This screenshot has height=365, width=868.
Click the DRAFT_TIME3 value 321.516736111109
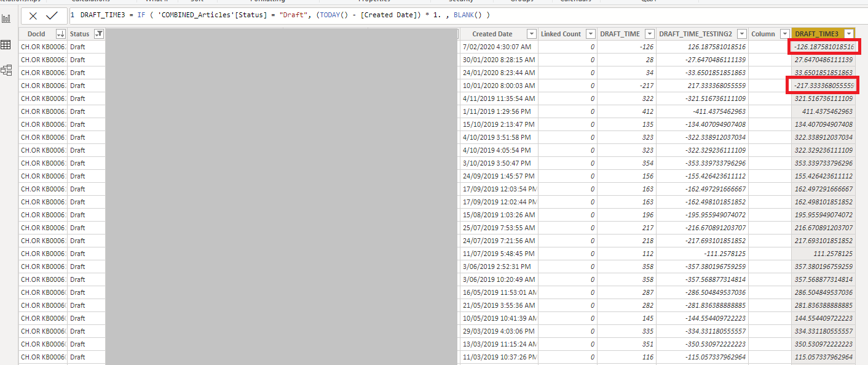(823, 98)
